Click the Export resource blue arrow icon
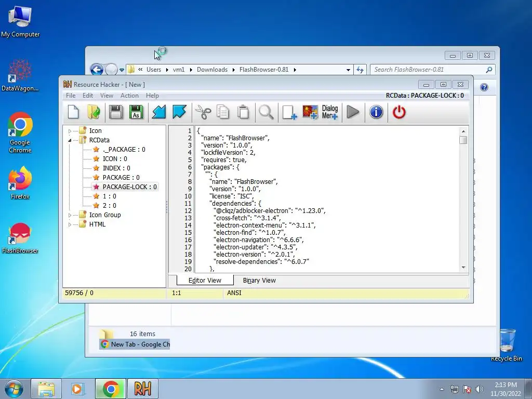The width and height of the screenshot is (532, 399). tap(179, 112)
